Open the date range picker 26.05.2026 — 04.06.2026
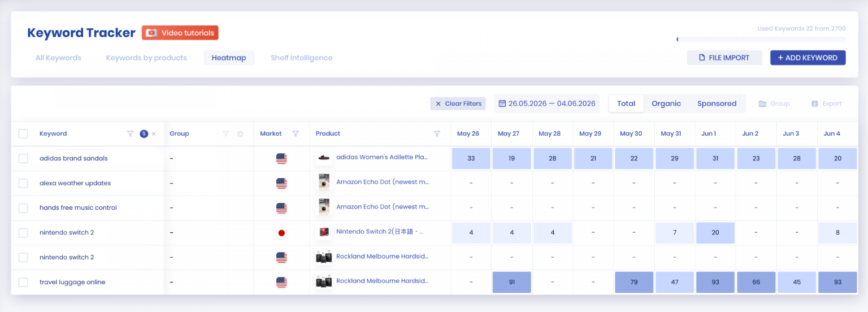The image size is (868, 312). (547, 103)
